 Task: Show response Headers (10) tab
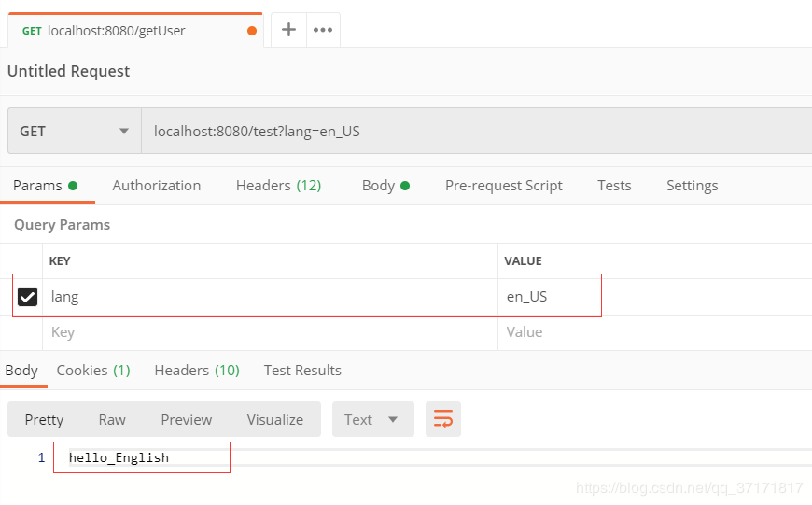coord(197,370)
